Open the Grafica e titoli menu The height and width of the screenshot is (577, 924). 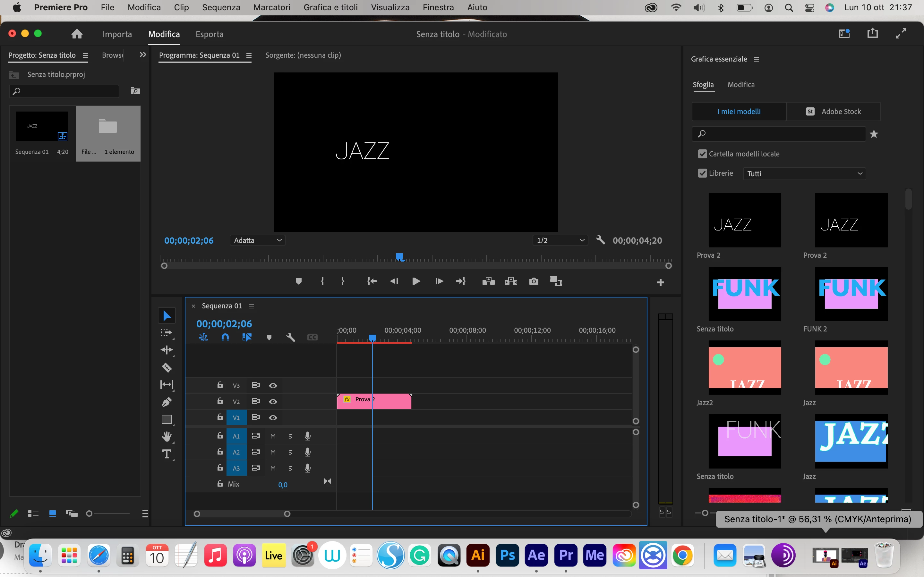tap(330, 7)
